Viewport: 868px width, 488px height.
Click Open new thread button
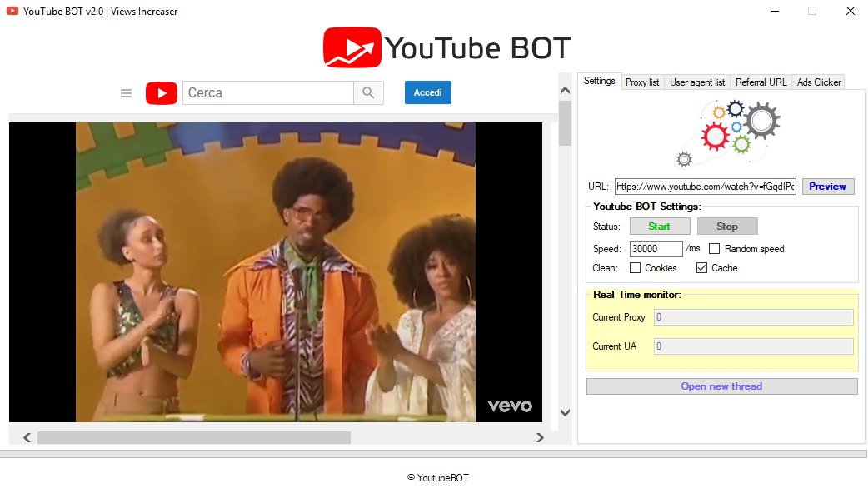(722, 386)
